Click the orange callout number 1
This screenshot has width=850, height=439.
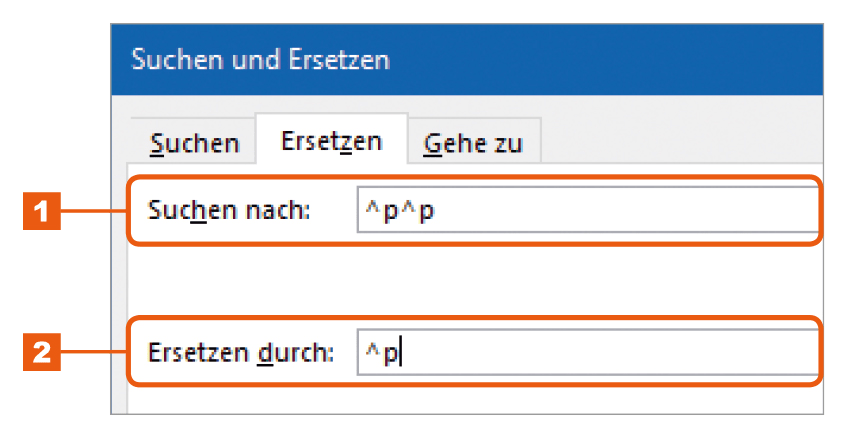pos(42,211)
